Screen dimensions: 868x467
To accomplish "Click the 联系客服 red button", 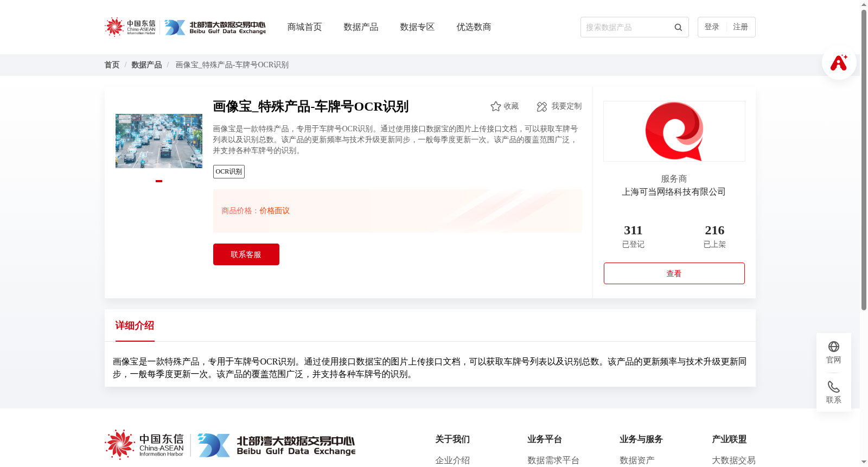I will point(246,254).
